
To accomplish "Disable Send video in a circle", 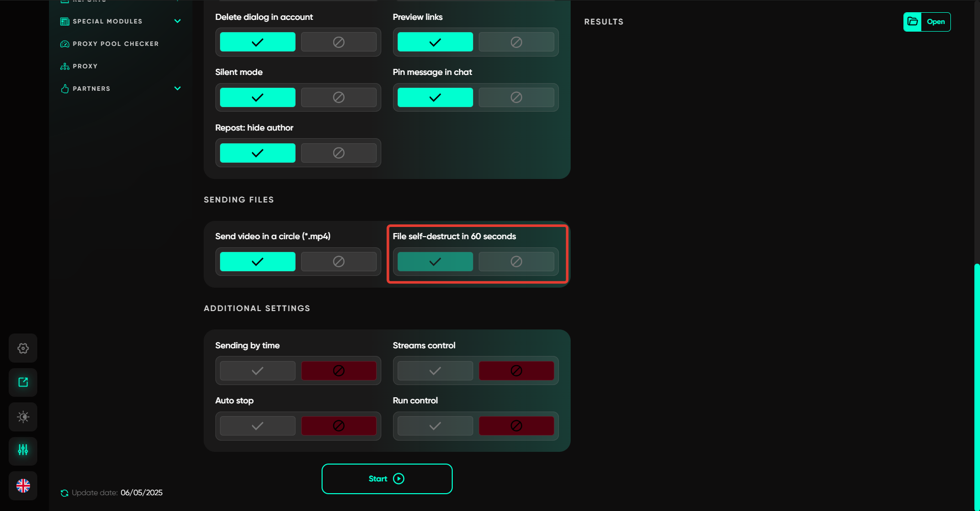I will coord(338,262).
